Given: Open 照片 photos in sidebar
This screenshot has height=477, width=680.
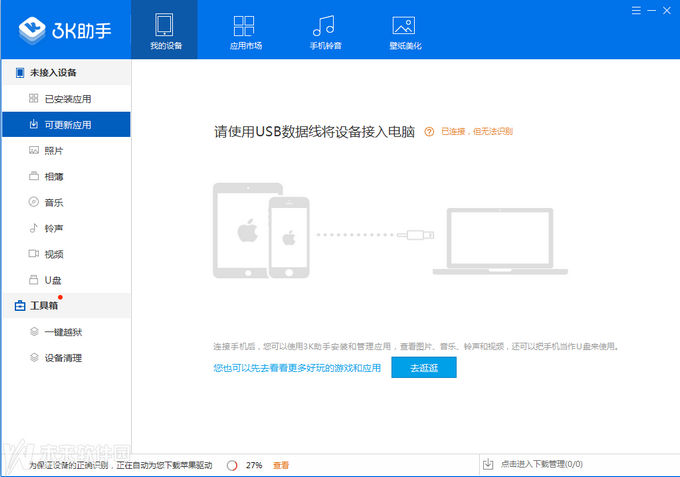Looking at the screenshot, I should click(x=54, y=151).
